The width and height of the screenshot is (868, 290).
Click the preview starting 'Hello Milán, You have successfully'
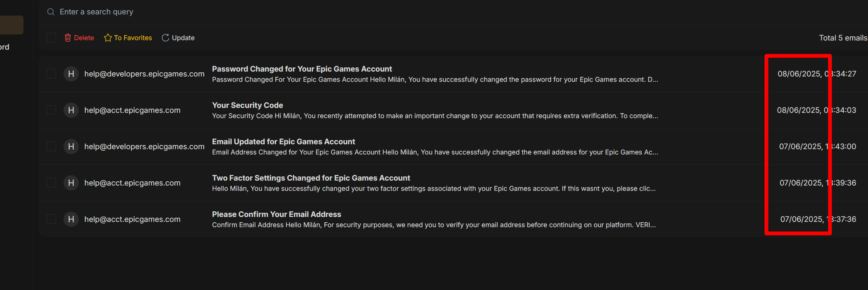click(434, 189)
